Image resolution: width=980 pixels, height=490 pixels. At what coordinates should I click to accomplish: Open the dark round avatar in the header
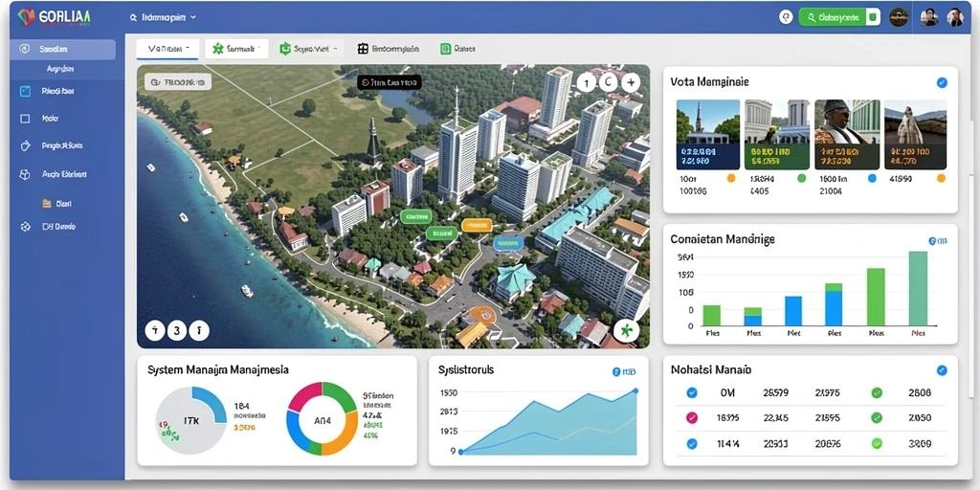[x=899, y=17]
